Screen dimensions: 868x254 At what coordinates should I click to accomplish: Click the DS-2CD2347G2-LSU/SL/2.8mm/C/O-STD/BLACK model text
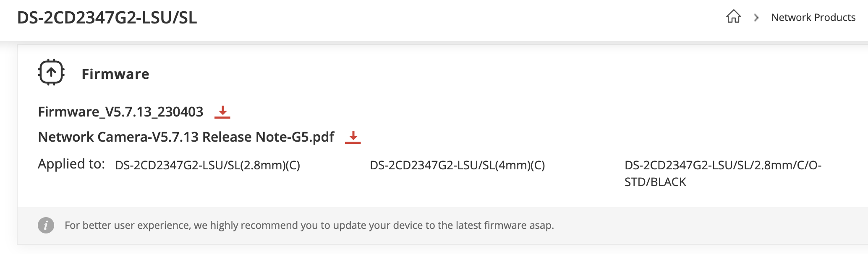(723, 173)
